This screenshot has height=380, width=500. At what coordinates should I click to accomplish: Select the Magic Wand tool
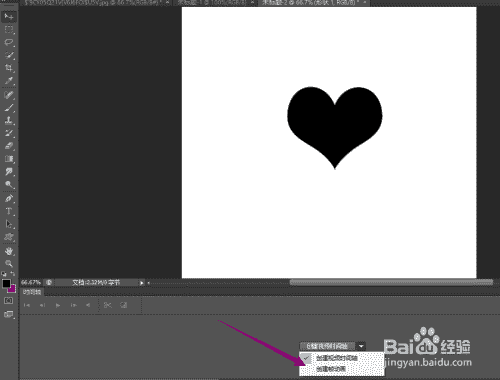(x=9, y=55)
